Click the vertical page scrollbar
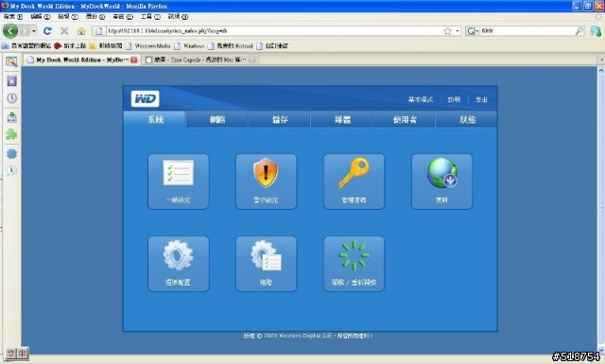The width and height of the screenshot is (605, 364). (601, 211)
